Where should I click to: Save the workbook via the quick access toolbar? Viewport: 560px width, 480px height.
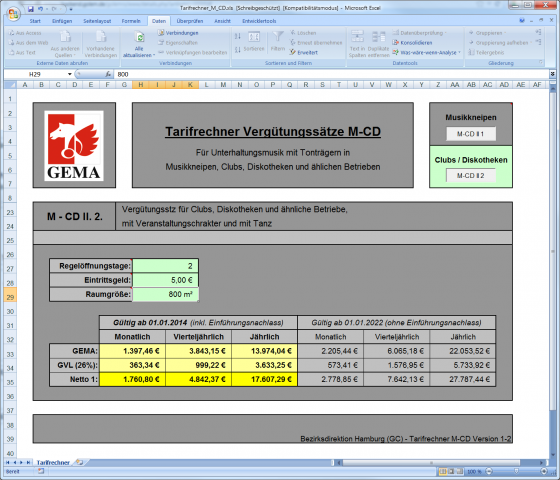point(31,9)
